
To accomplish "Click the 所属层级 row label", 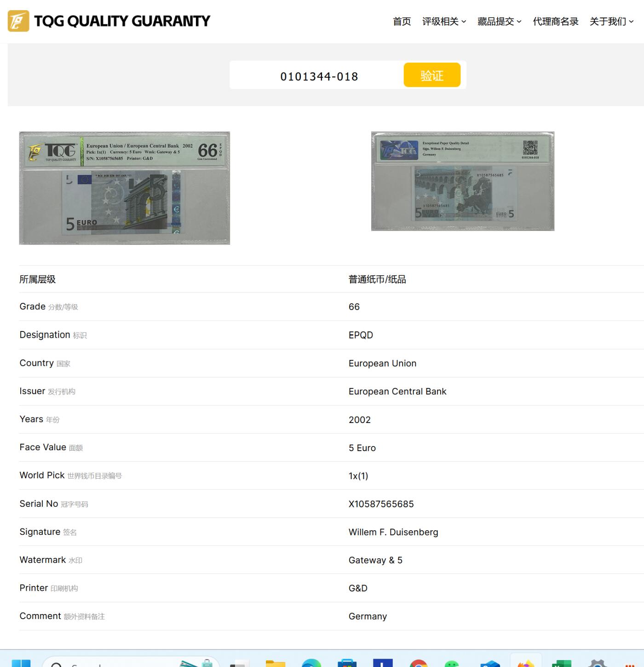I will tap(38, 279).
